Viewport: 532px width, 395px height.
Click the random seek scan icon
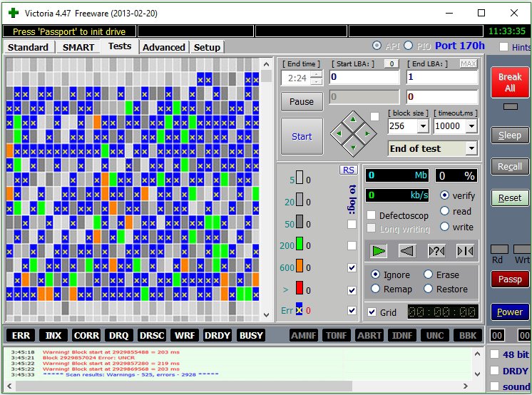(436, 250)
